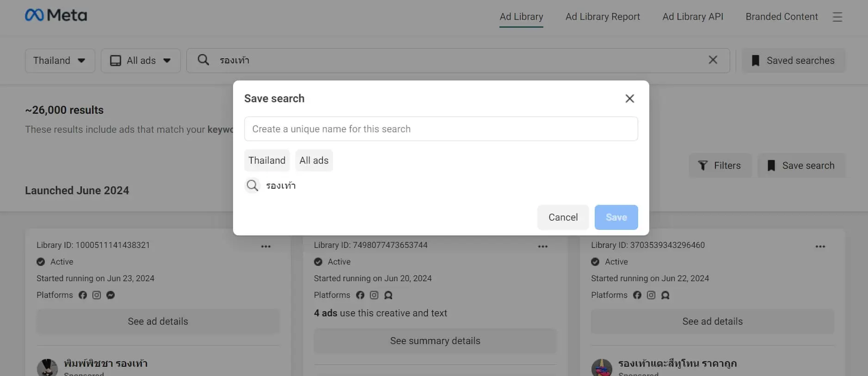Click Instagram platform icon on Jun 20 ad
The width and height of the screenshot is (868, 376).
click(x=374, y=295)
